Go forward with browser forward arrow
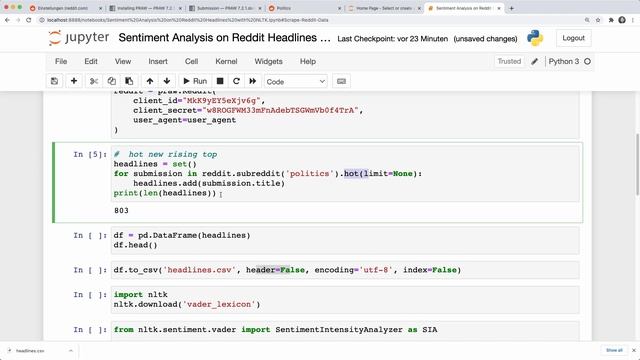640x360 pixels. [18, 20]
